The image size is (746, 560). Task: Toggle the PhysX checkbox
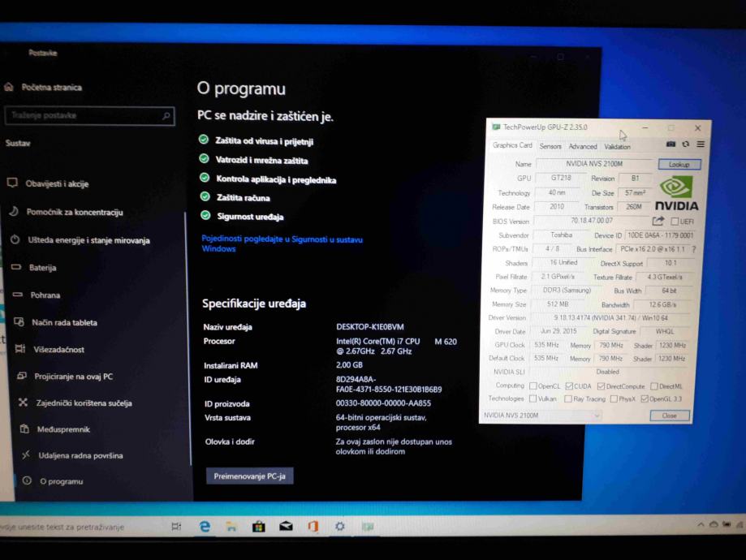click(614, 398)
